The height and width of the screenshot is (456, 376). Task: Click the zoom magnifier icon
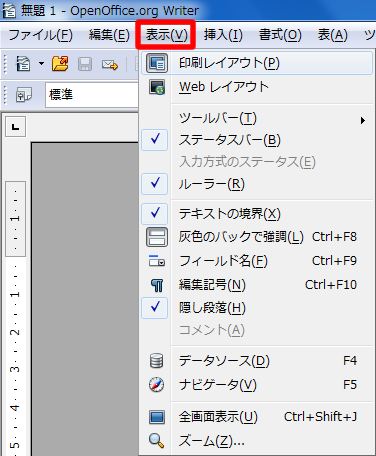click(x=156, y=441)
